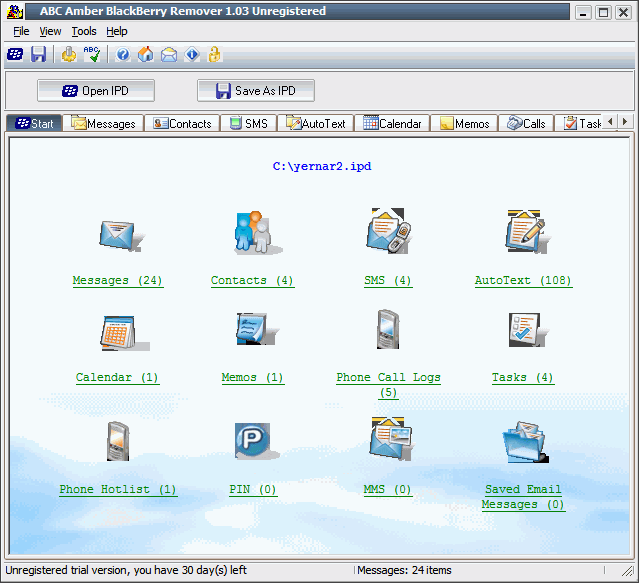
Task: Click the blue info diamond toolbar icon
Action: click(x=192, y=54)
